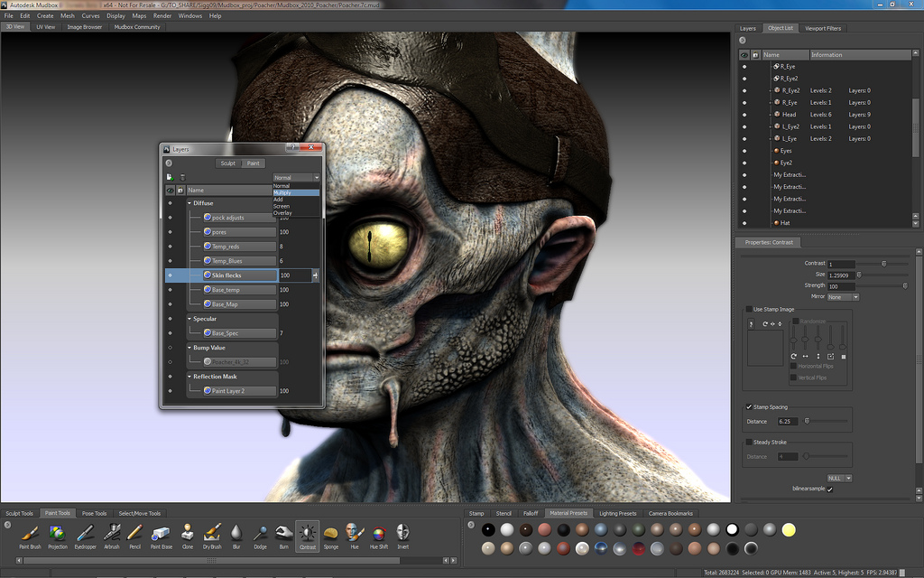This screenshot has height=578, width=924.
Task: Click the Strength slider handle
Action: point(905,286)
